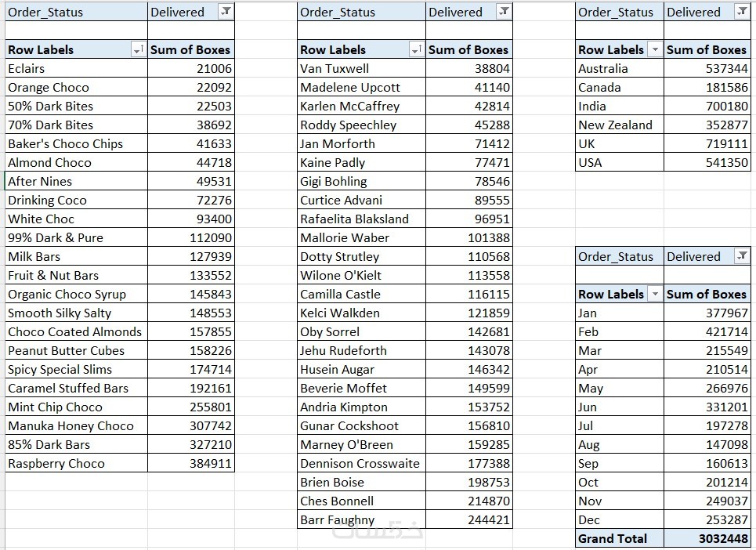This screenshot has width=756, height=550.
Task: Expand Row Labels dropdown in the months table
Action: click(x=655, y=294)
